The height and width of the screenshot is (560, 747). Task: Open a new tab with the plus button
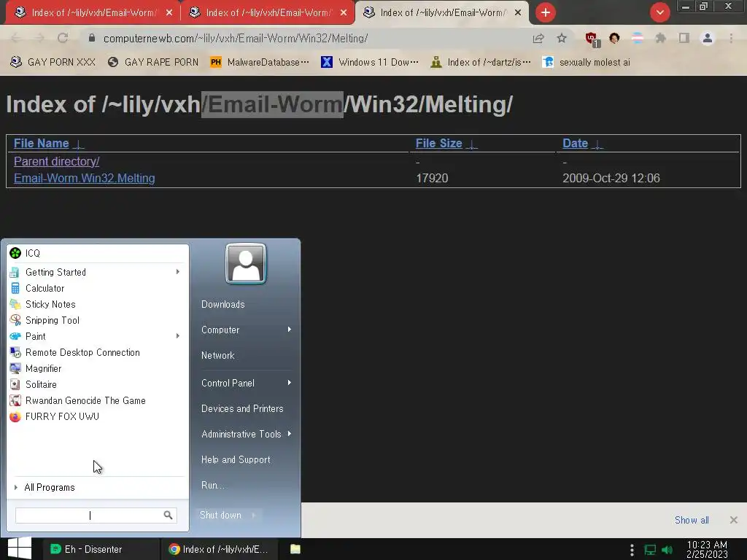546,12
